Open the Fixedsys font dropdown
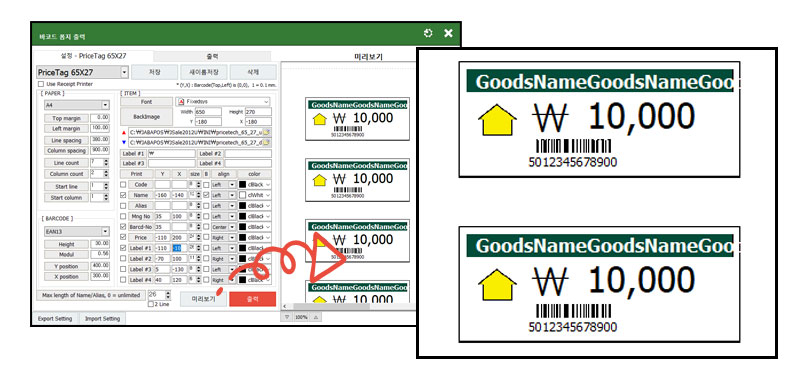Screen dimensions: 800x375 267,102
